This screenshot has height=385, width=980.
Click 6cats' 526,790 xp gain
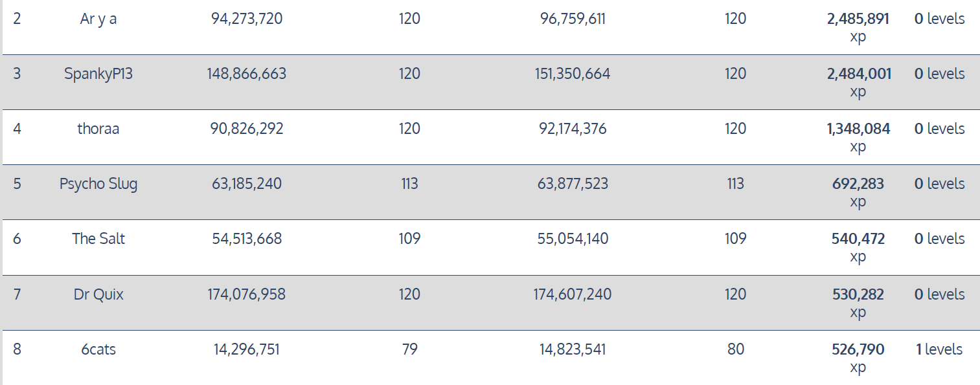coord(858,350)
